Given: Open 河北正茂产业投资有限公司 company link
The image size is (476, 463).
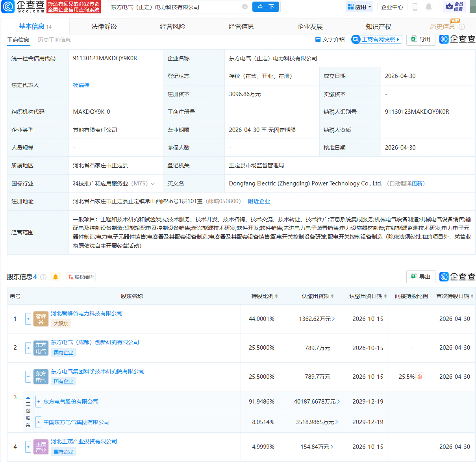Looking at the screenshot, I should (84, 441).
